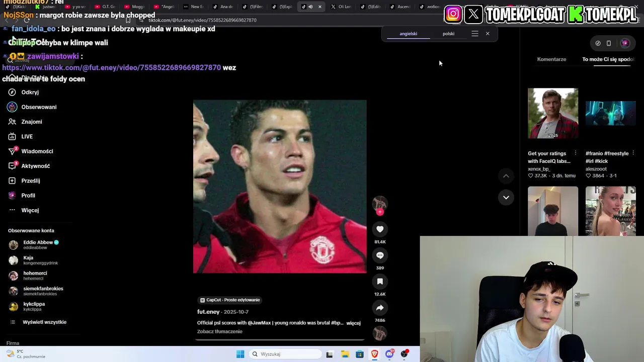Select the 'To może Ci się spodobać' tab

click(608, 59)
